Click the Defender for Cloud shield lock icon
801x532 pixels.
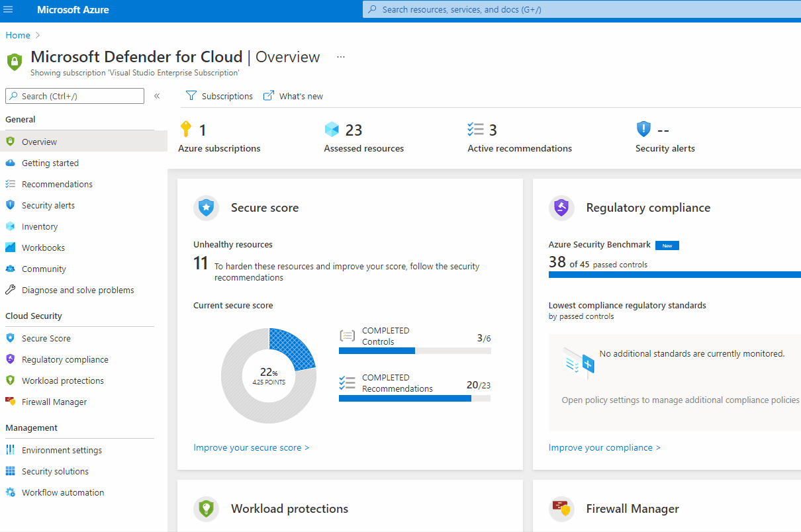pyautogui.click(x=15, y=62)
